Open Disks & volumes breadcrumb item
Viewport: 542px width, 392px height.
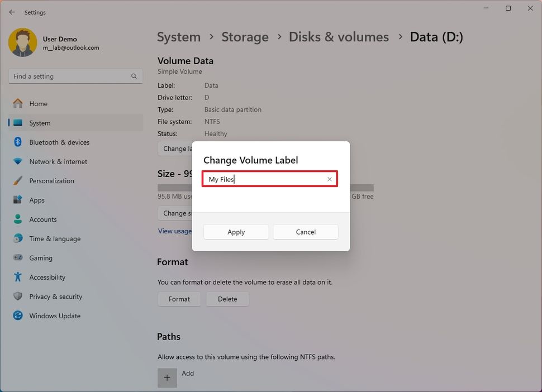pos(339,36)
